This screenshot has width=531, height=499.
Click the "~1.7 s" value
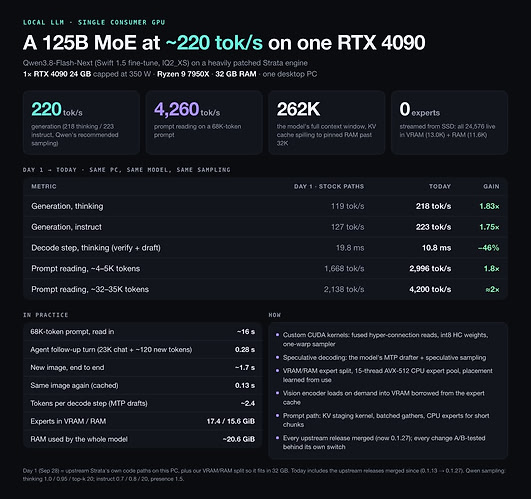click(x=245, y=368)
